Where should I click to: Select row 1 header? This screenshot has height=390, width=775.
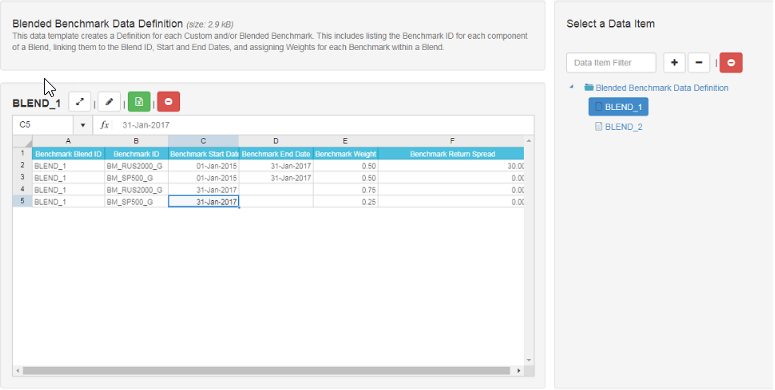[x=22, y=153]
